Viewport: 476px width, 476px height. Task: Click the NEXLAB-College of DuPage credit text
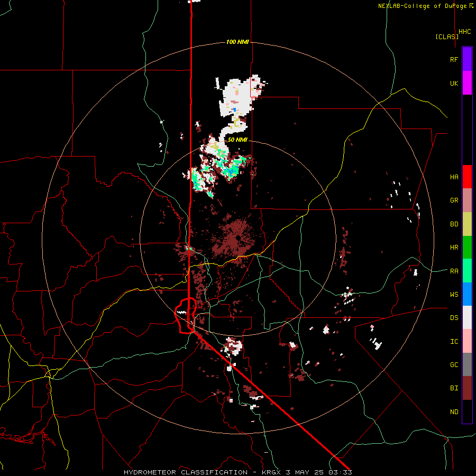[425, 6]
